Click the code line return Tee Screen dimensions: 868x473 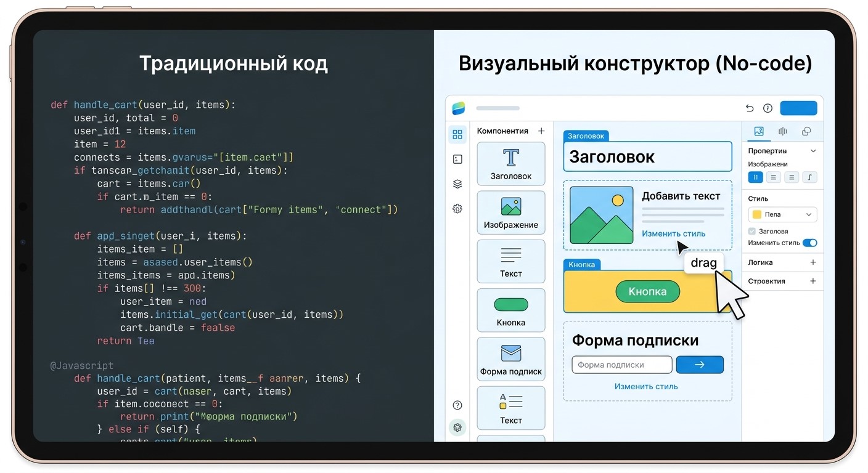click(126, 341)
